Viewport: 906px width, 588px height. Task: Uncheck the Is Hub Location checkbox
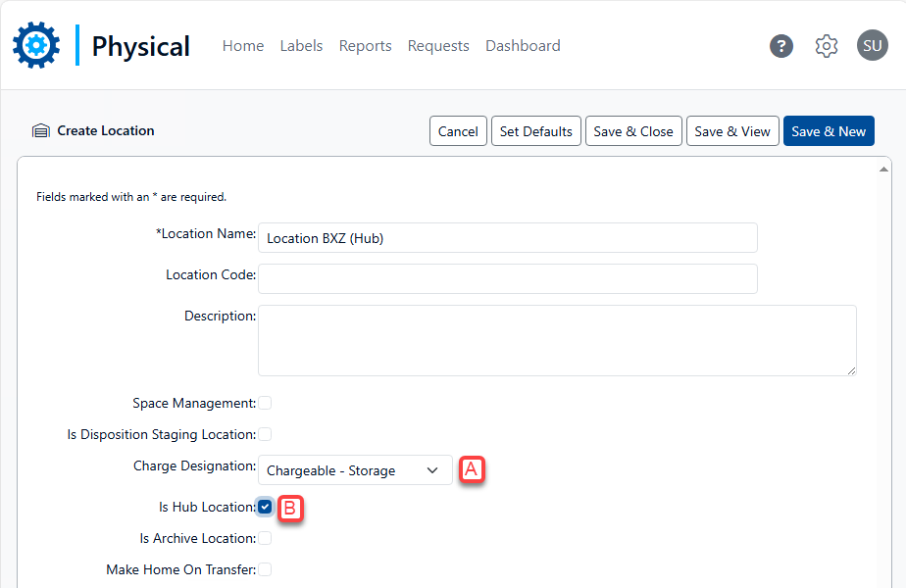coord(265,507)
